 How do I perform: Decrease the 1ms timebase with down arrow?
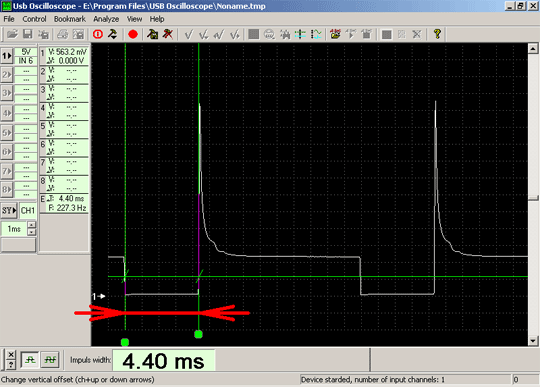[x=31, y=232]
